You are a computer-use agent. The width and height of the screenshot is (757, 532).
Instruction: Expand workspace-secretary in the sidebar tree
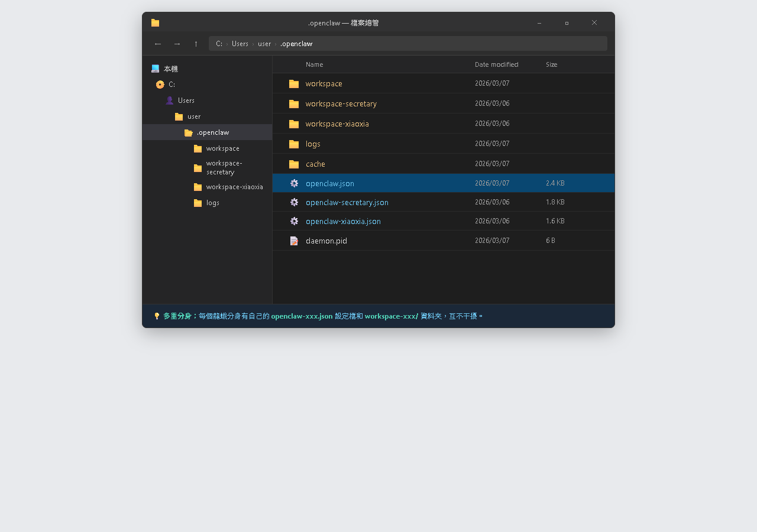click(224, 167)
